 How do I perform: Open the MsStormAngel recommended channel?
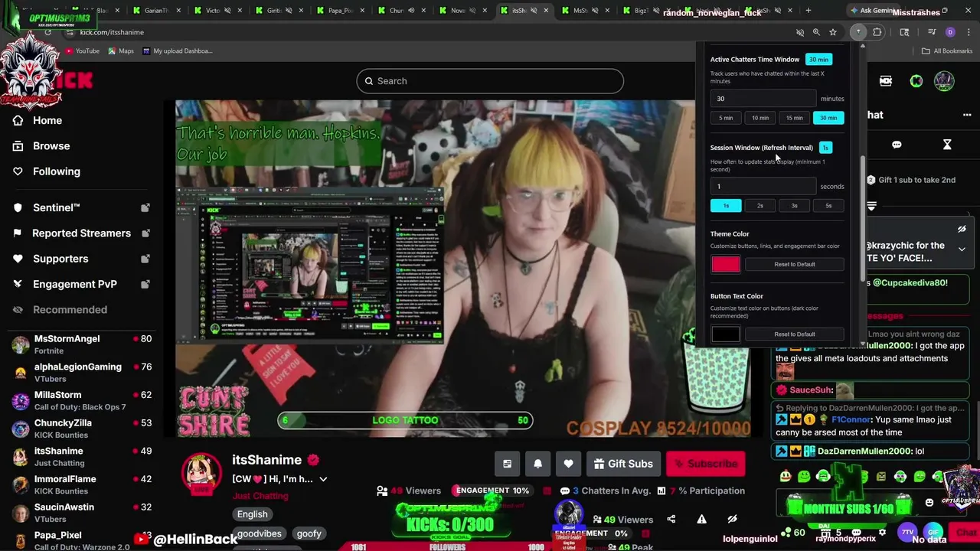tap(81, 344)
